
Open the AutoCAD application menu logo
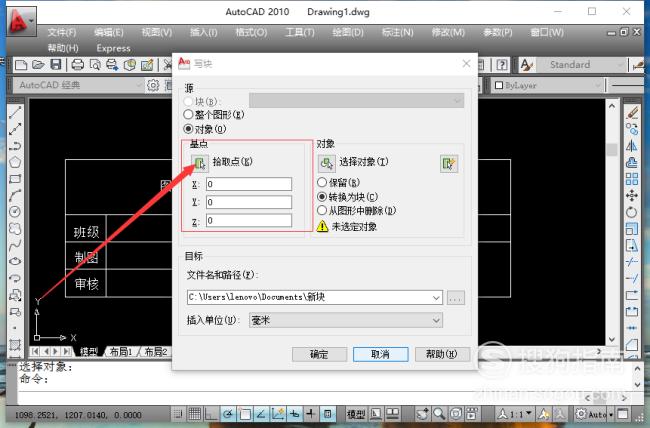tap(20, 21)
